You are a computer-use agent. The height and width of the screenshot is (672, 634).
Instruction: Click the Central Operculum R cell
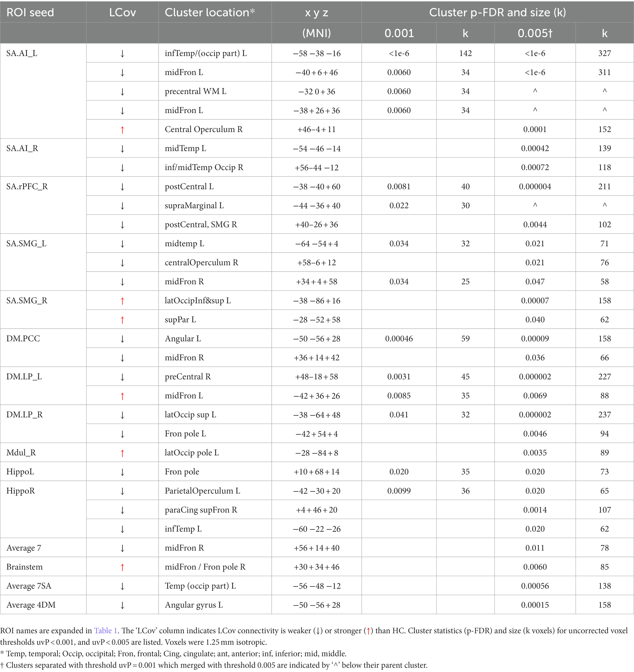(x=204, y=129)
